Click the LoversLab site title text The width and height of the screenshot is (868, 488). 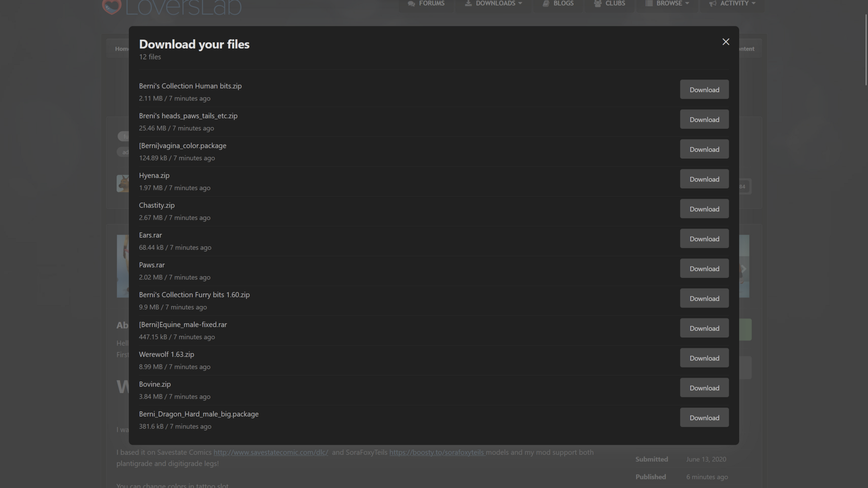[x=183, y=6]
